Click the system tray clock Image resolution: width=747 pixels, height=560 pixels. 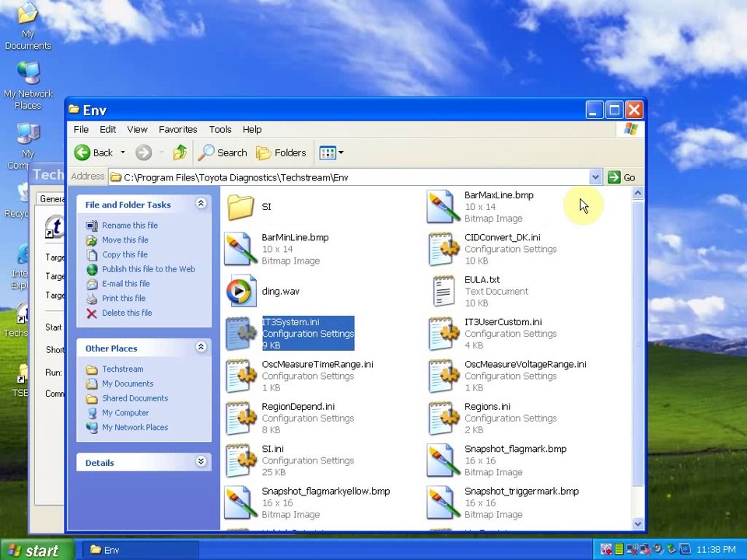point(716,550)
